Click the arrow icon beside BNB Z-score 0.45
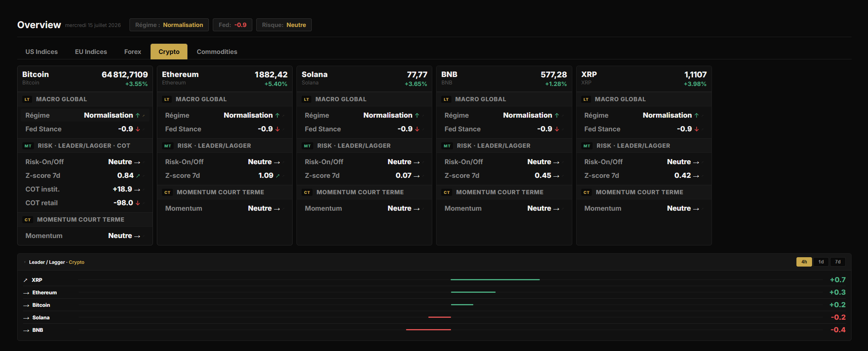868x351 pixels. pyautogui.click(x=556, y=176)
